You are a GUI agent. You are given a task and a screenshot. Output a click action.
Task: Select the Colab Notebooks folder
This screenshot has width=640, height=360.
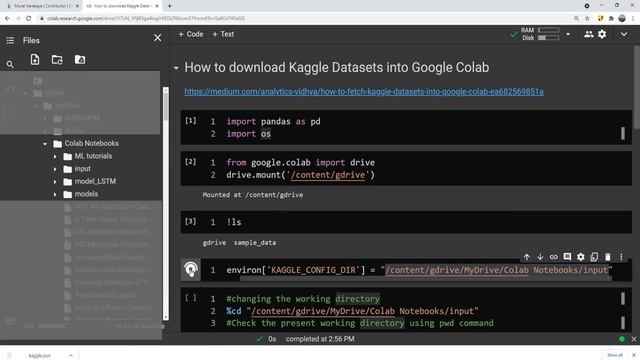tap(91, 144)
